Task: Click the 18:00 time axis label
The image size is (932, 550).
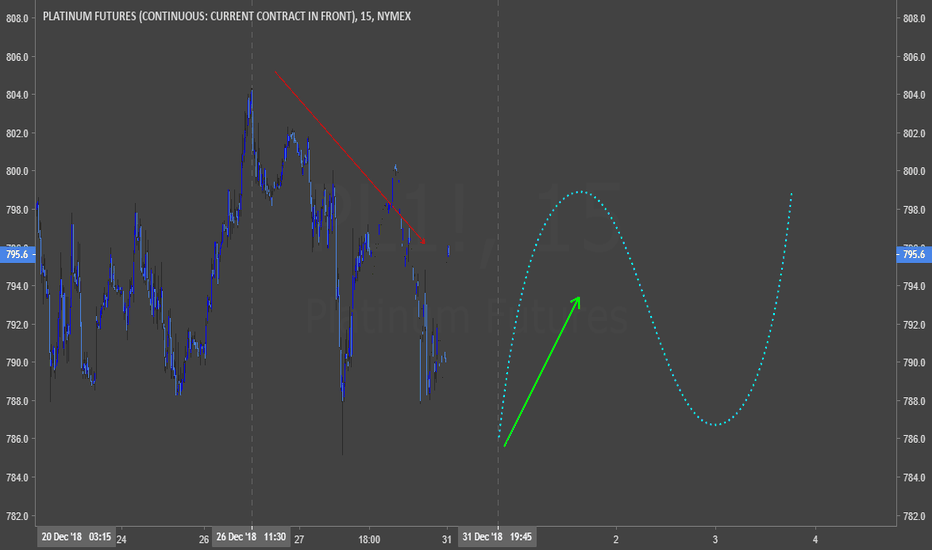Action: point(369,539)
